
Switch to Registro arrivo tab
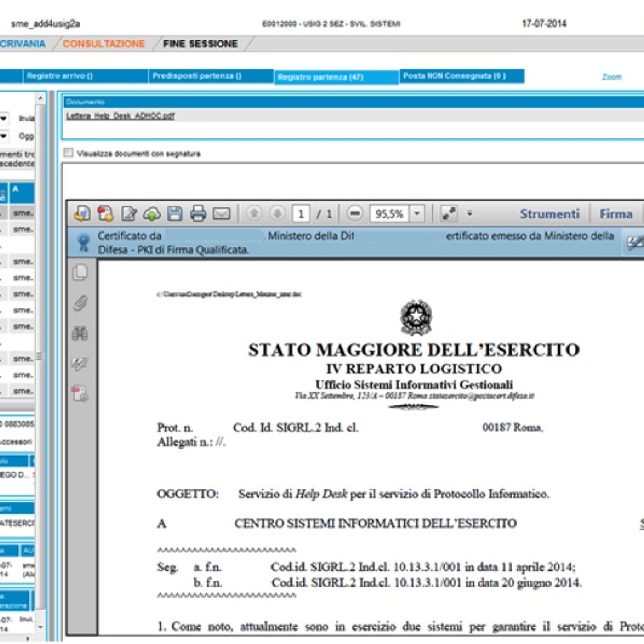(85, 76)
